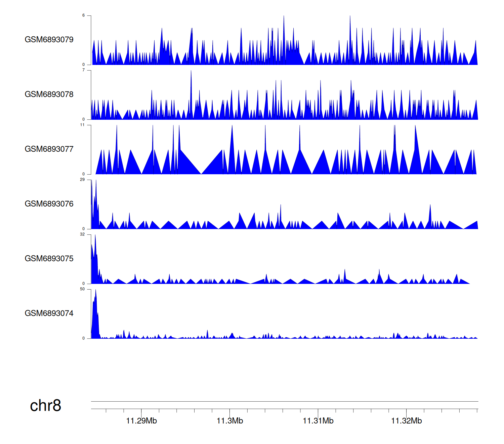Click the 11.29Mb axis position label

pos(141,421)
